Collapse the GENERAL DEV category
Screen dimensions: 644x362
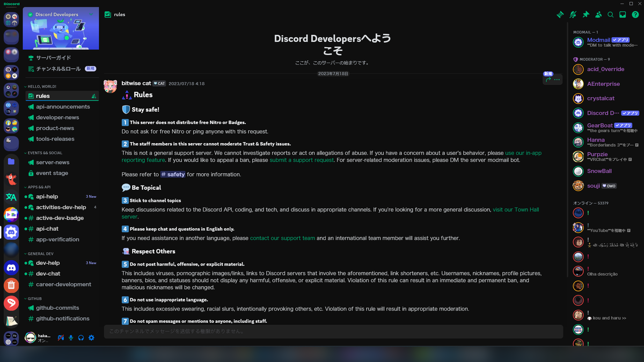(x=39, y=254)
